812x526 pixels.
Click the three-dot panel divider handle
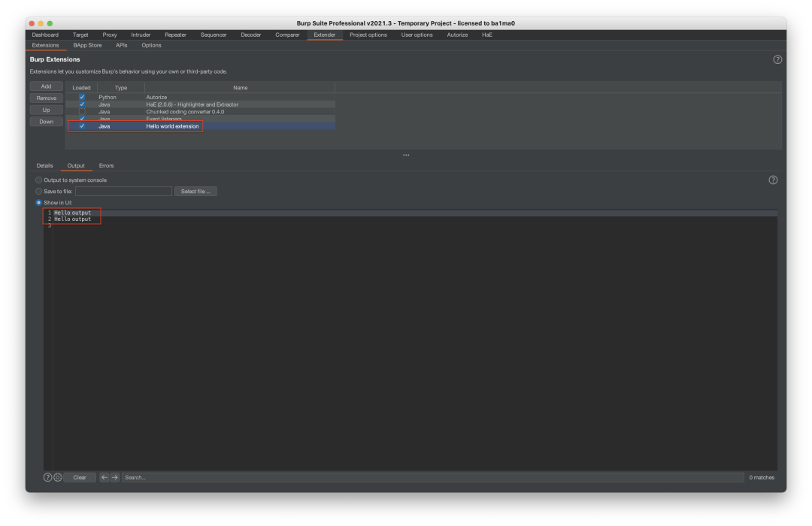tap(406, 155)
